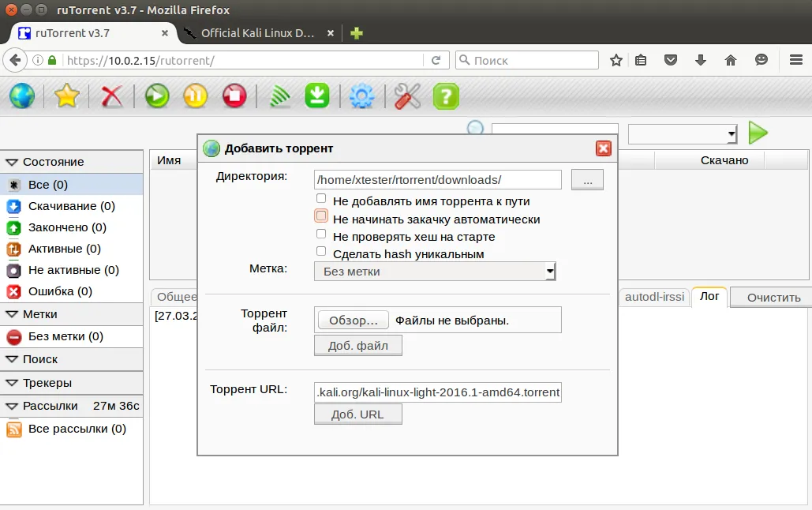This screenshot has width=812, height=510.
Task: Click the Firefox back arrow button
Action: pyautogui.click(x=15, y=61)
